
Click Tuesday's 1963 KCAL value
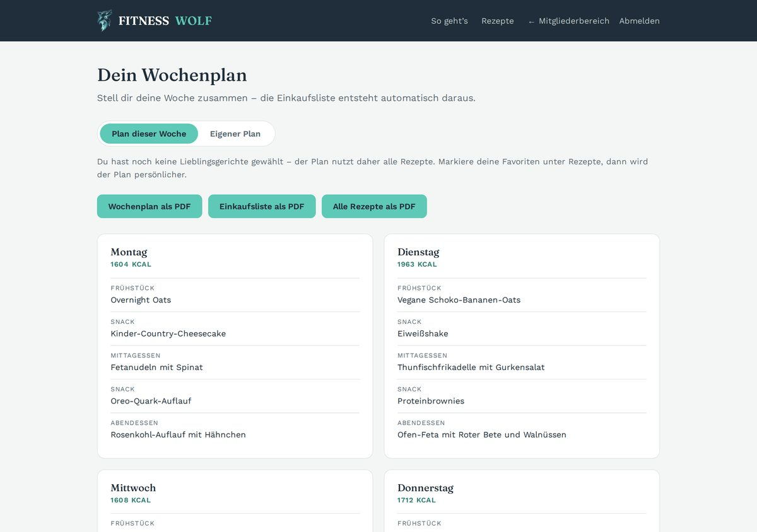click(x=417, y=265)
